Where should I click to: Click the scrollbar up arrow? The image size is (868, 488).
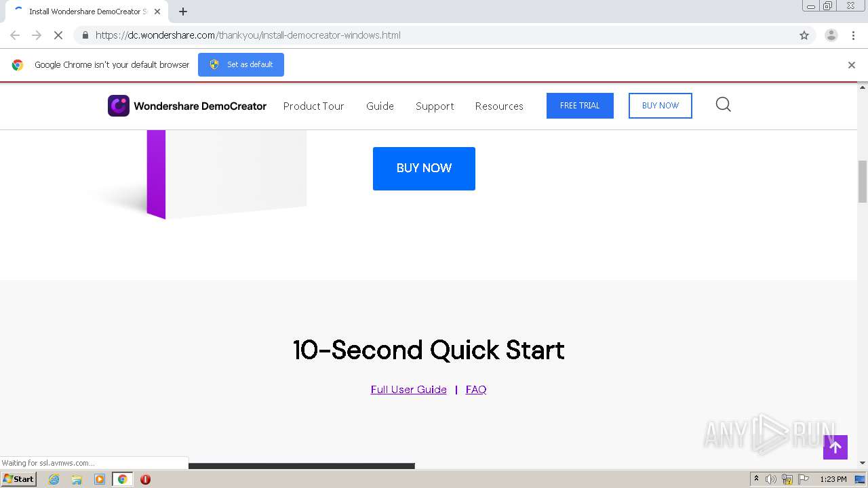pos(863,87)
